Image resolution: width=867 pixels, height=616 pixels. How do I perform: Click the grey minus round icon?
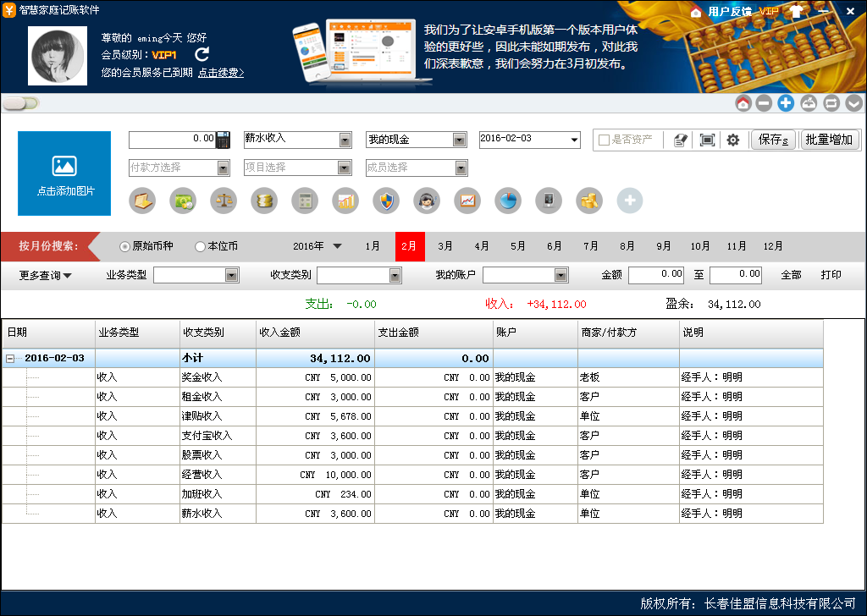765,103
